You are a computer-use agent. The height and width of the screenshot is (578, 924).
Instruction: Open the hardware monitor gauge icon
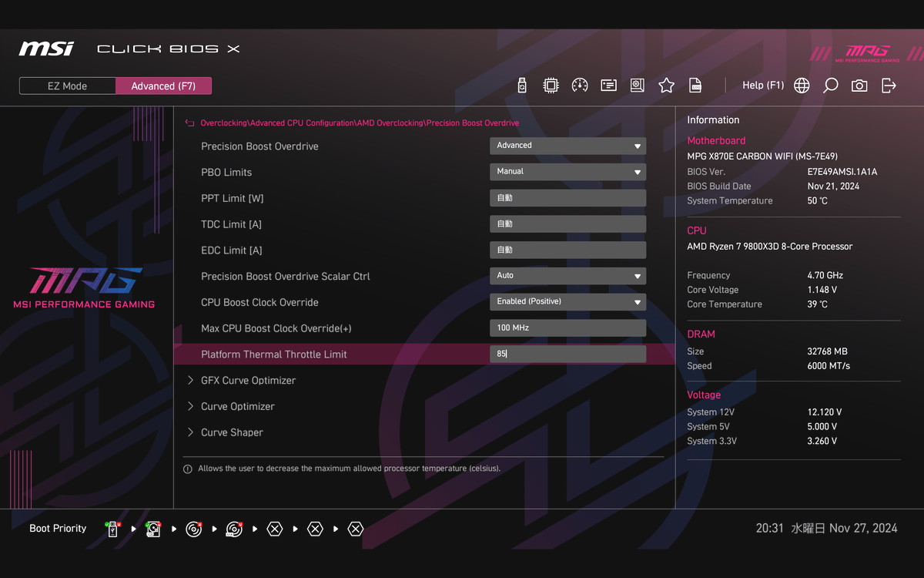coord(580,86)
